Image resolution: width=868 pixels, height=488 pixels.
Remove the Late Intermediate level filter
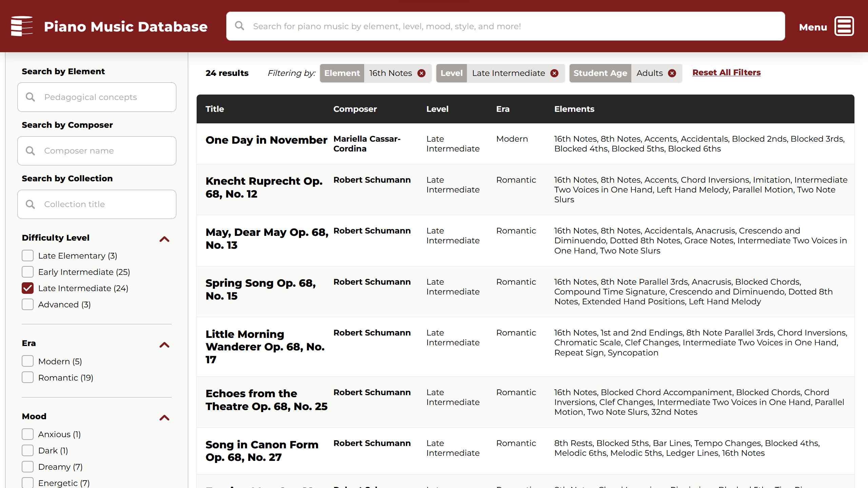tap(554, 73)
